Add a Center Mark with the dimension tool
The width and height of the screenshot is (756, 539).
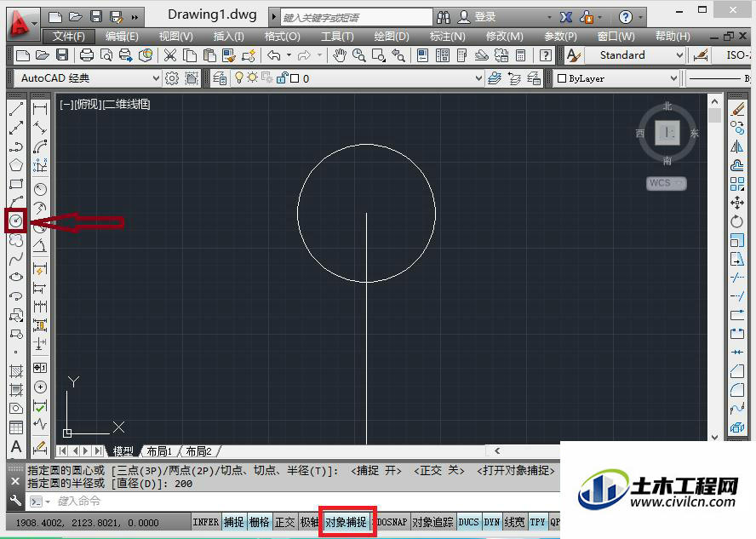[40, 387]
